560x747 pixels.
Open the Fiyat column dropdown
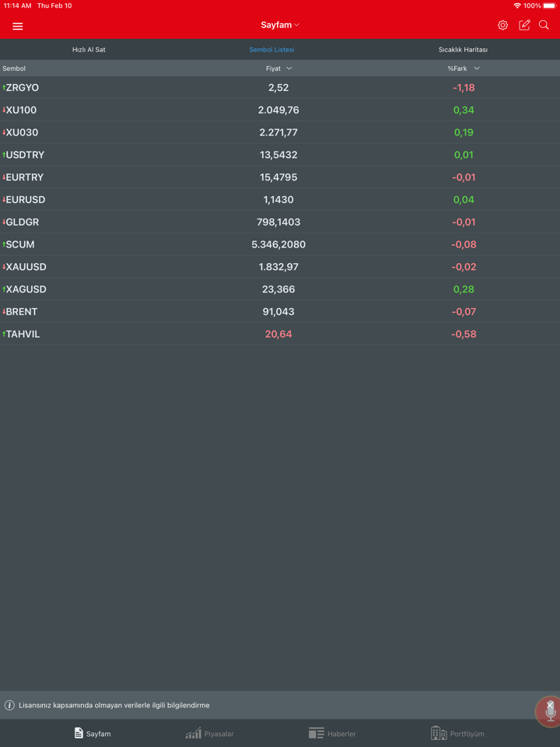279,68
